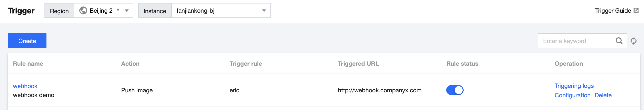Click the http://webhook.companyx.com URL cell

click(x=379, y=90)
